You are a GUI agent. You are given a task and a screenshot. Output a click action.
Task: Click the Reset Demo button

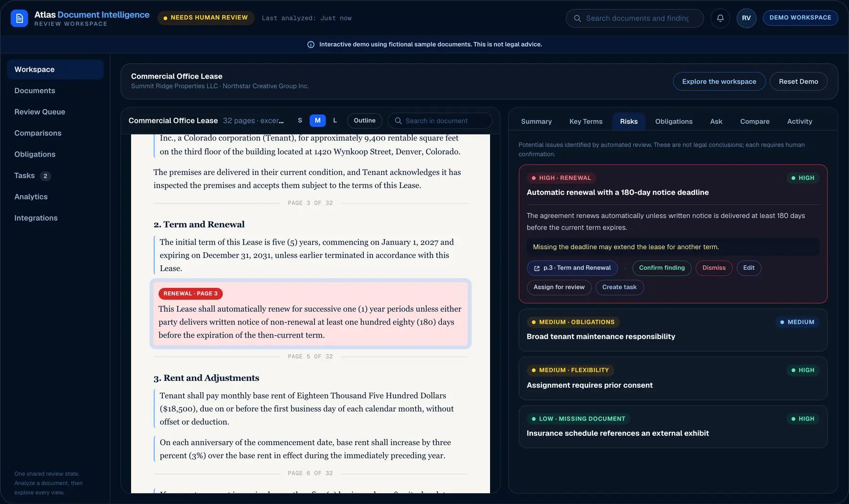point(798,82)
